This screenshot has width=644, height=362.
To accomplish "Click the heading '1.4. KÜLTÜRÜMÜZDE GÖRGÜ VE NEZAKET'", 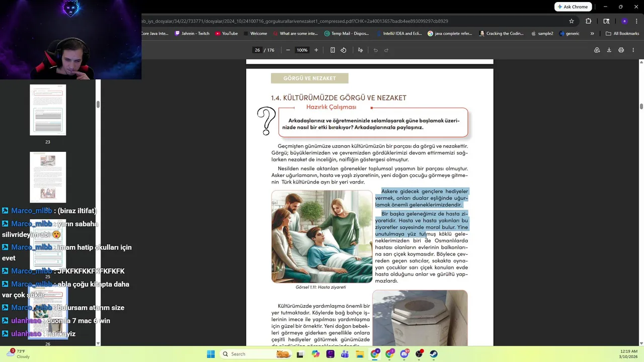I will [x=339, y=98].
